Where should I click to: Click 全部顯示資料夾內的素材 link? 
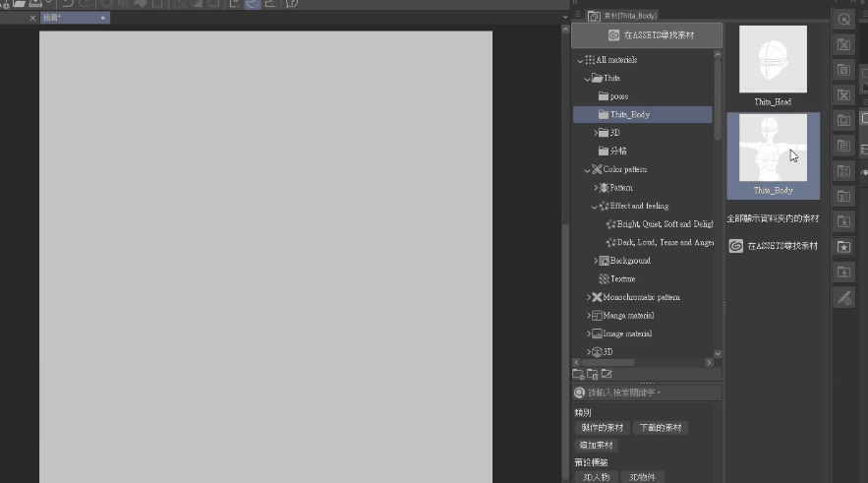tap(773, 218)
